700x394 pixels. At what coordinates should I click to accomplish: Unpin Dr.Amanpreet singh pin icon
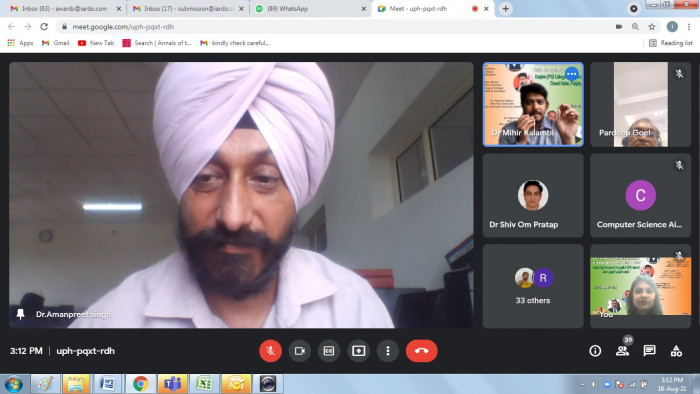[20, 314]
